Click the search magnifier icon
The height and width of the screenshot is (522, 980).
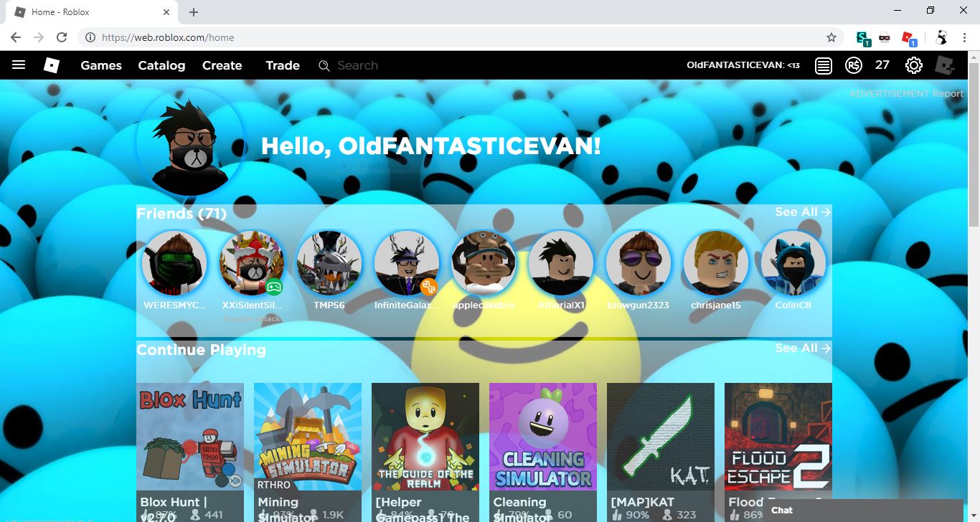pyautogui.click(x=324, y=66)
